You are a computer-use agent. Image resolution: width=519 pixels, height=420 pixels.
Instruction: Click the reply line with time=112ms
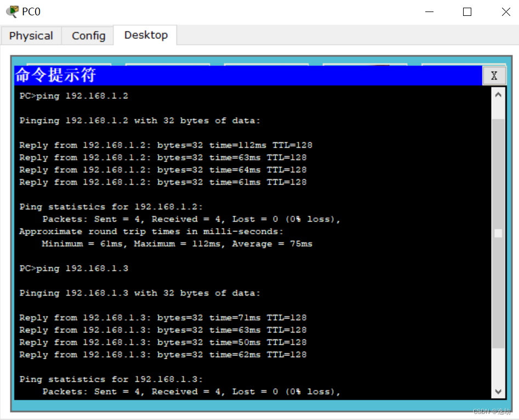pyautogui.click(x=166, y=145)
